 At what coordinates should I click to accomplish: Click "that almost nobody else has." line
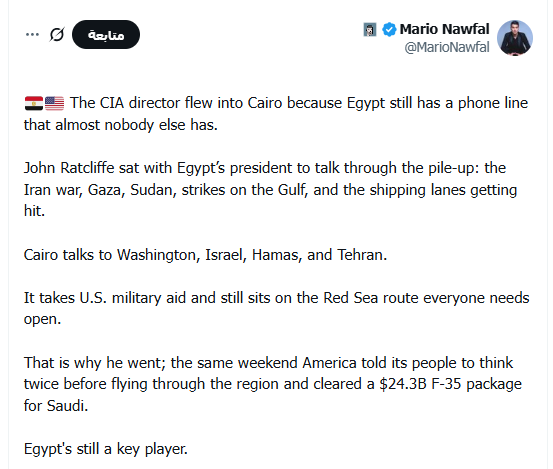coord(121,125)
